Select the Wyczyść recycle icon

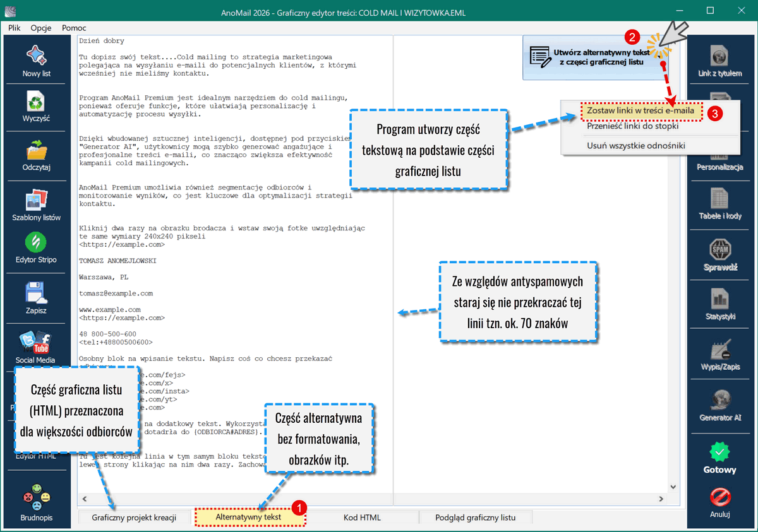click(x=36, y=100)
